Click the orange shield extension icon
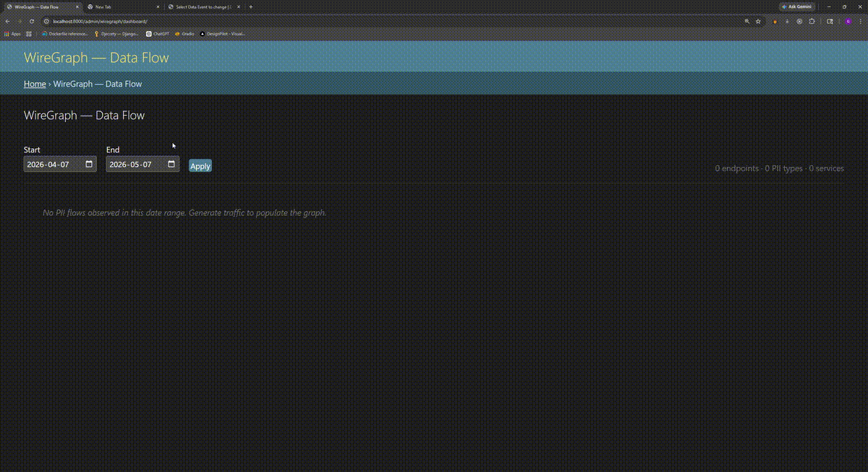868x472 pixels. [775, 22]
